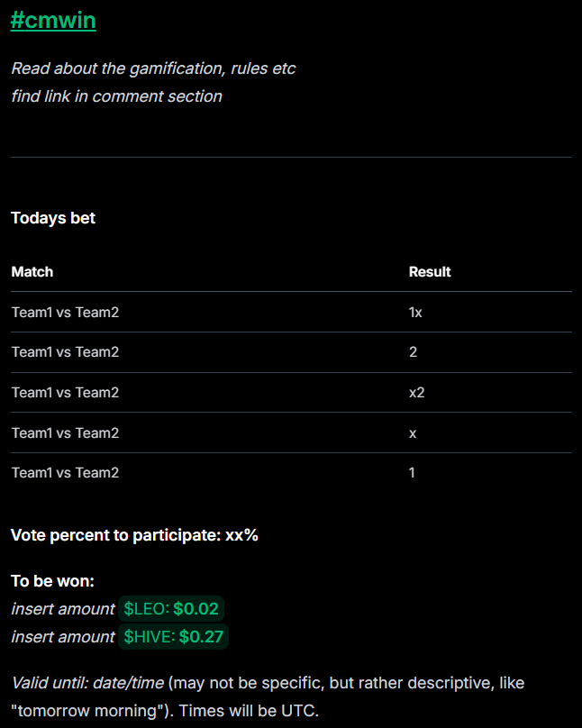Click the first Team1 vs Team2 row

pyautogui.click(x=292, y=312)
